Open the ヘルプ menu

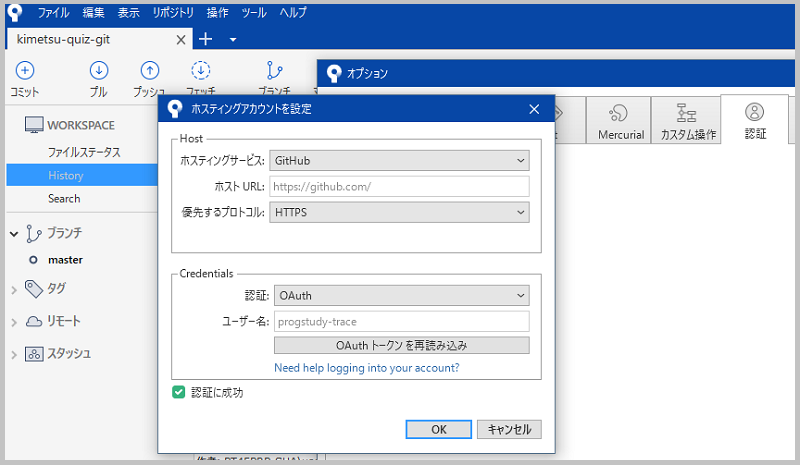point(293,12)
